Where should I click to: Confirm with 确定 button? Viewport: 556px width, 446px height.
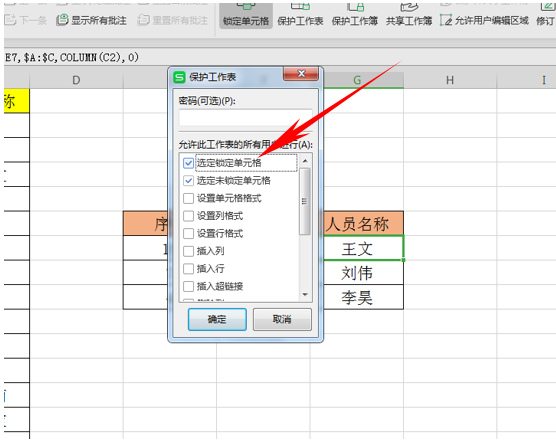coord(217,319)
